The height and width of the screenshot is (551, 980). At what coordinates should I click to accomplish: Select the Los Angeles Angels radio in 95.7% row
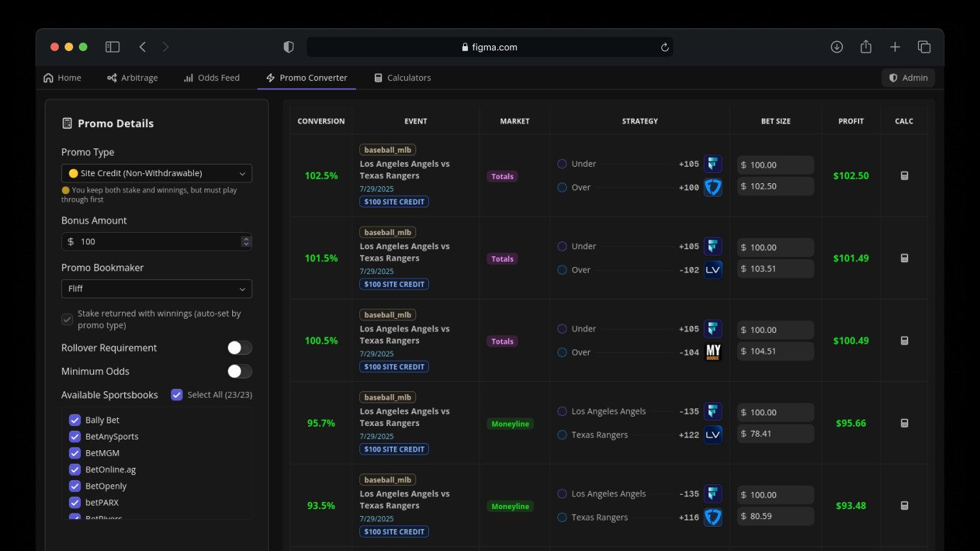pyautogui.click(x=562, y=411)
